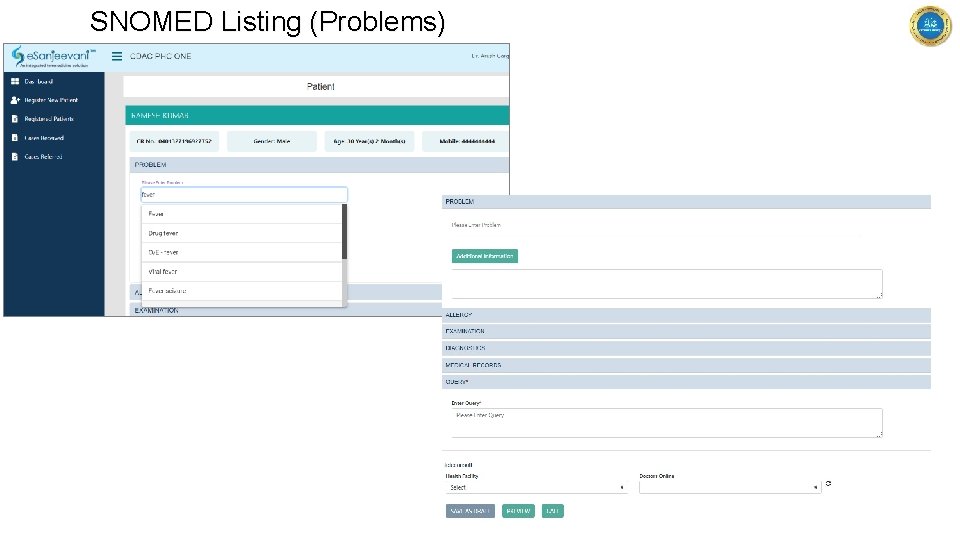Click the suggestion list scrollbar
This screenshot has height=540, width=960.
(x=344, y=231)
